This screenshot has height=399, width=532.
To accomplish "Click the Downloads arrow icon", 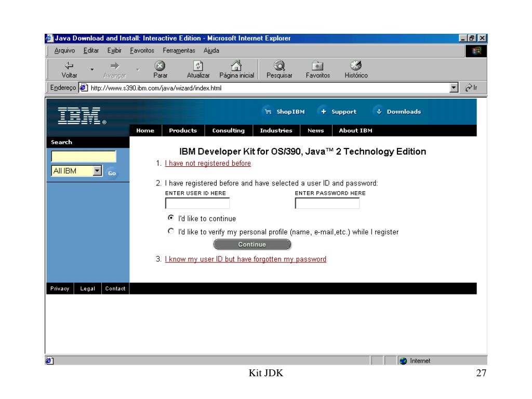I will tap(379, 111).
